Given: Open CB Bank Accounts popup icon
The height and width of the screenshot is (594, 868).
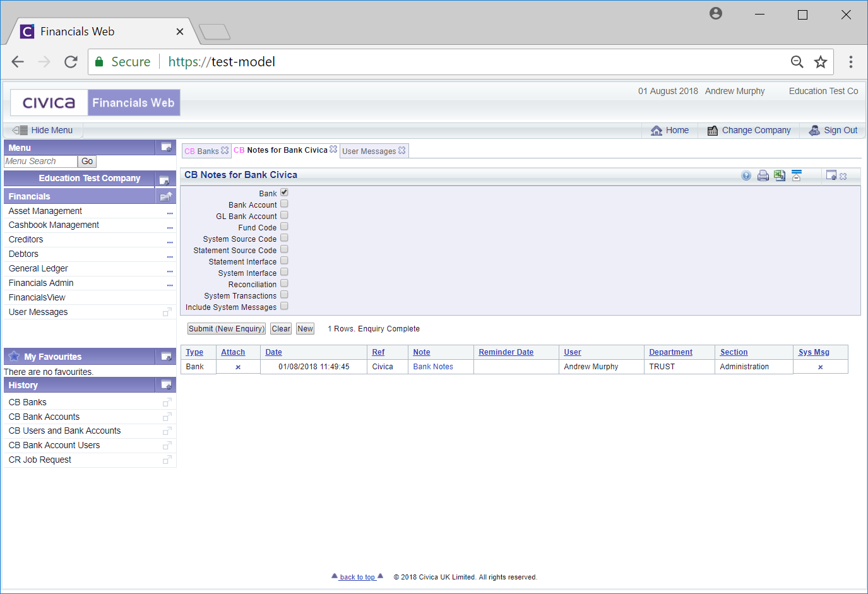Looking at the screenshot, I should coord(167,417).
